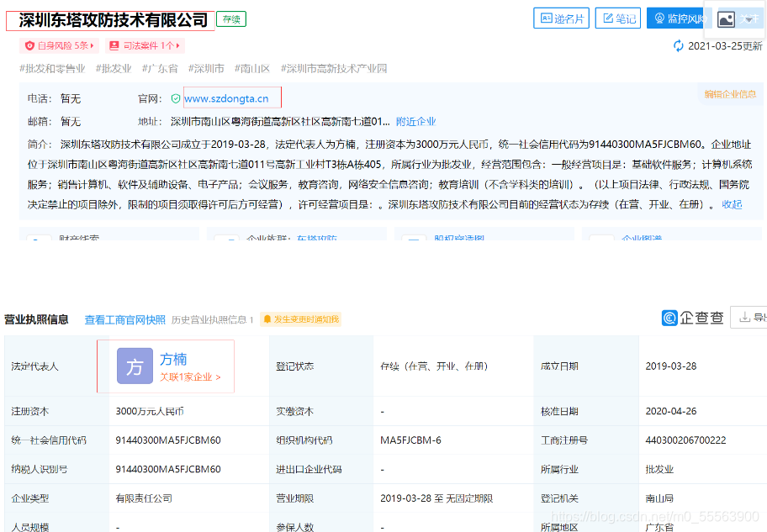Viewport: 767px width, 532px height.
Task: Open the 笔记 notes button
Action: pyautogui.click(x=618, y=18)
